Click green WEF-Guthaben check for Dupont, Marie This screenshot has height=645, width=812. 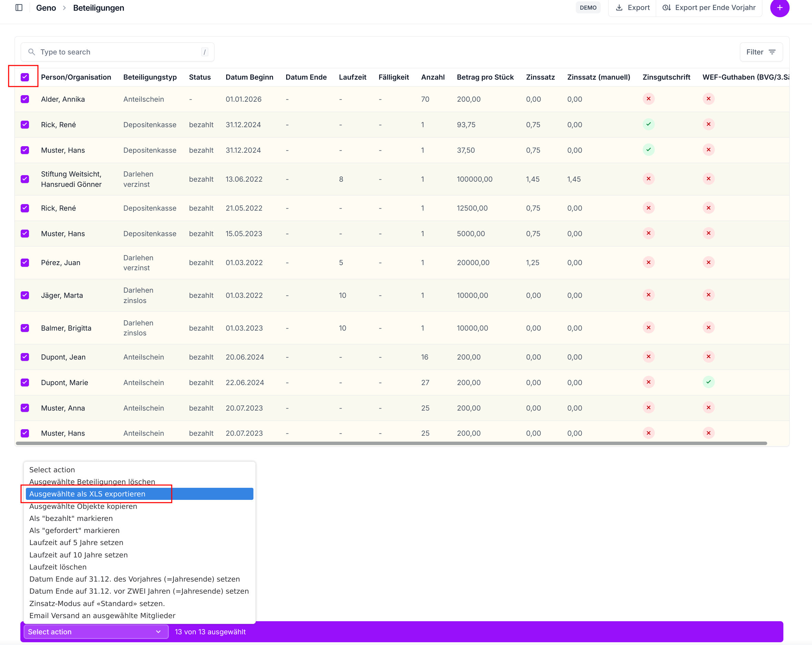708,382
